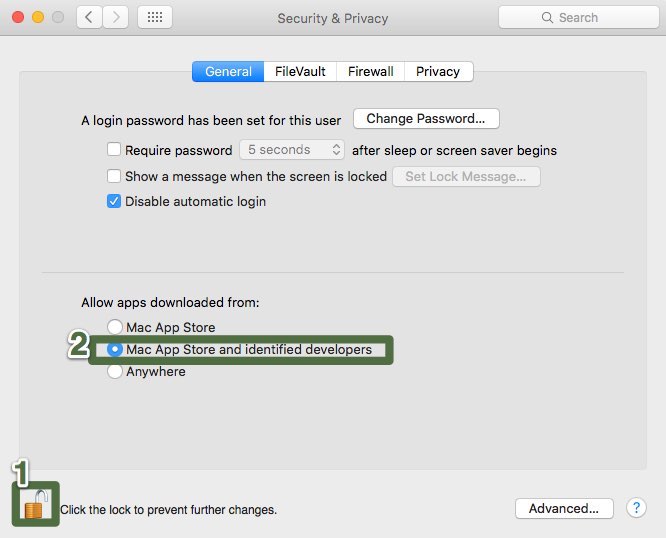Image resolution: width=666 pixels, height=538 pixels.
Task: Click the magnifying glass search icon
Action: point(547,18)
